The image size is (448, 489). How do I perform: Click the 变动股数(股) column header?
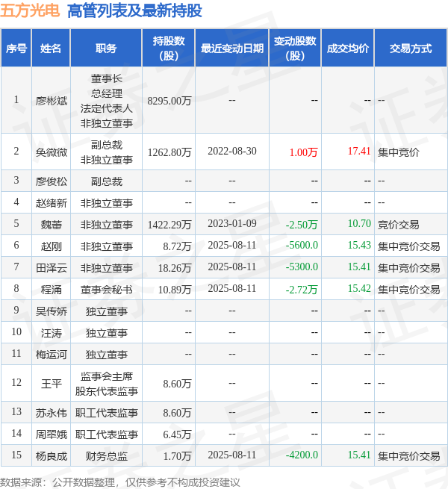click(x=295, y=49)
